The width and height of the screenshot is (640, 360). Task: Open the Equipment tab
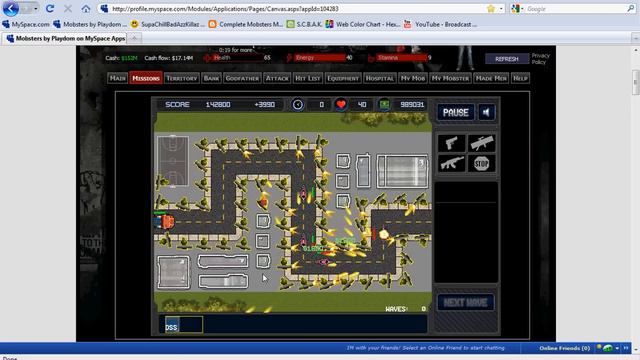(343, 78)
